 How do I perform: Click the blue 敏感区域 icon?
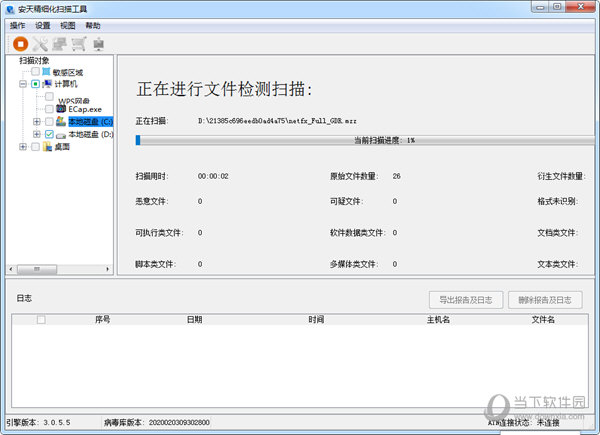(46, 72)
